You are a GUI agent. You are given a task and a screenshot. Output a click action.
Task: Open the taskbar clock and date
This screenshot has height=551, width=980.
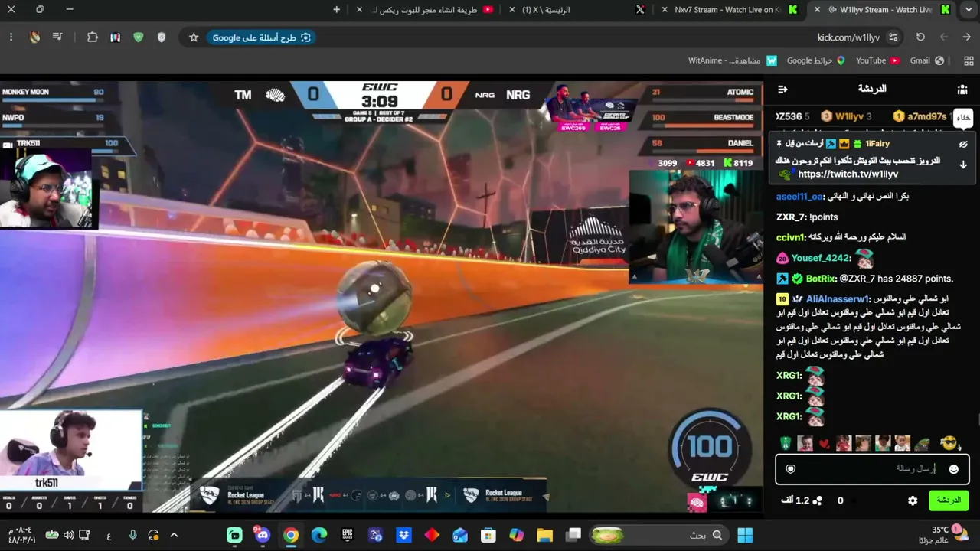click(x=22, y=535)
